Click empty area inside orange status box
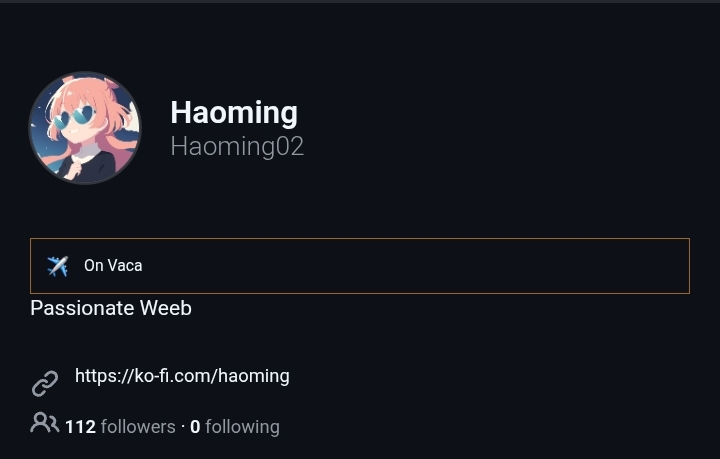This screenshot has width=720, height=459. (x=413, y=266)
